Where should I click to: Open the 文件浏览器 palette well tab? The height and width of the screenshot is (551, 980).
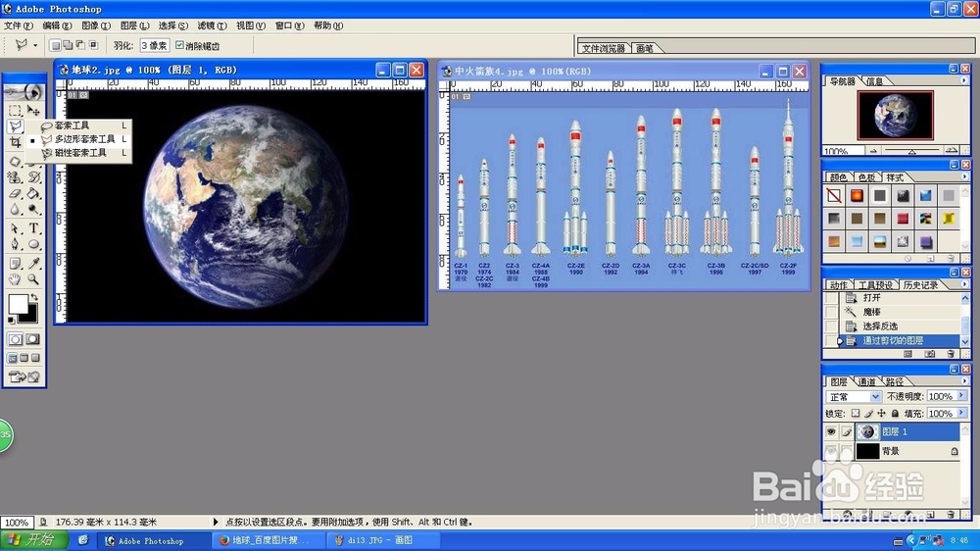click(603, 48)
